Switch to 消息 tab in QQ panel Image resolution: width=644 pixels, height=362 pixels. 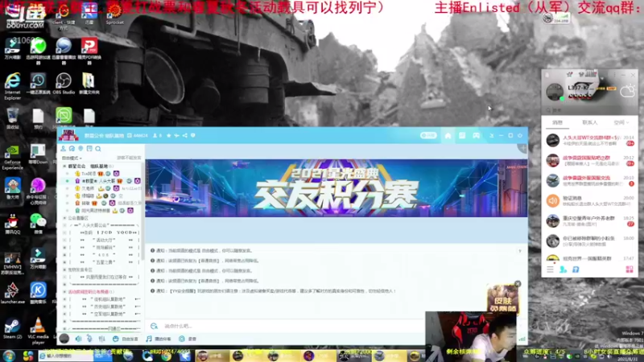(x=557, y=123)
